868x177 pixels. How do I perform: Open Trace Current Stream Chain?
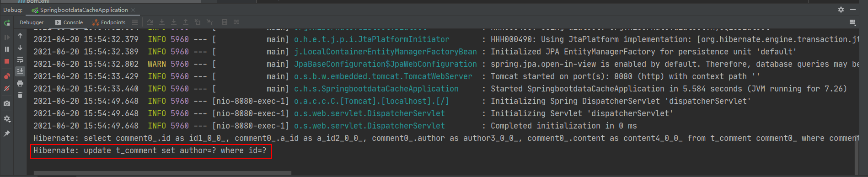pyautogui.click(x=236, y=22)
